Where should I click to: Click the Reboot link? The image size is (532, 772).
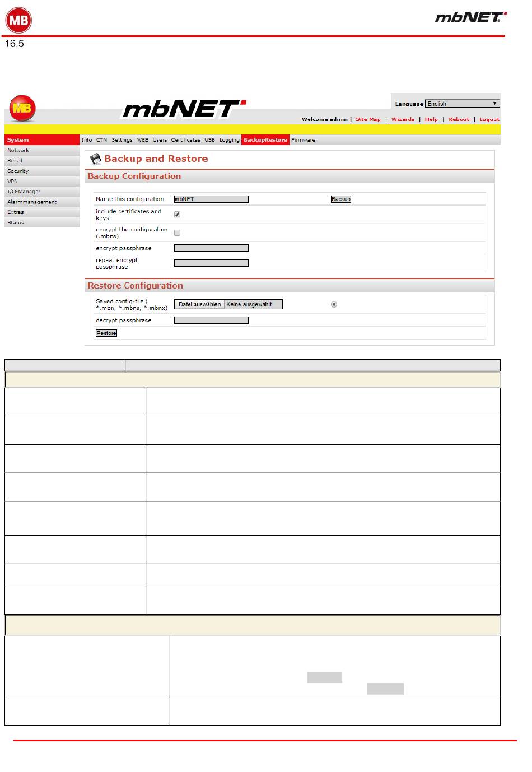tap(459, 119)
